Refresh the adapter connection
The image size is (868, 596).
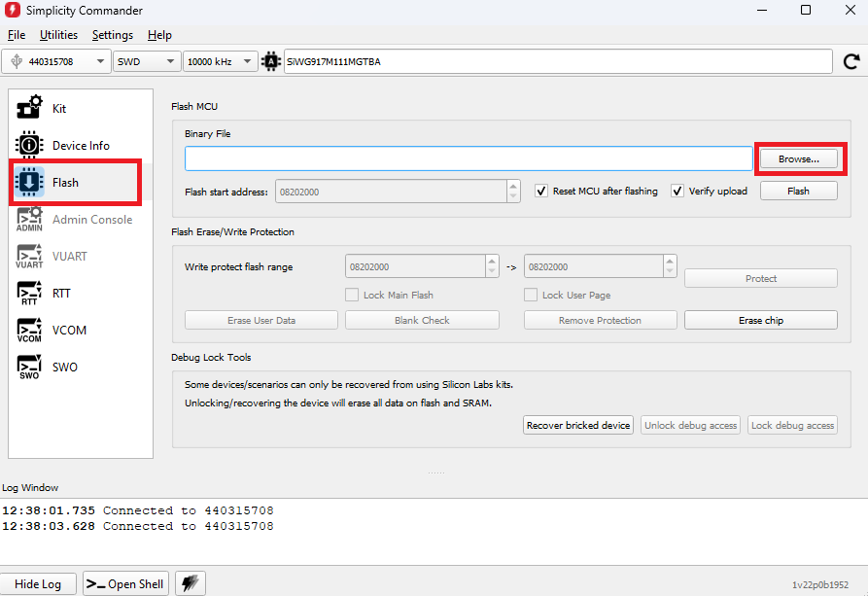tap(851, 60)
